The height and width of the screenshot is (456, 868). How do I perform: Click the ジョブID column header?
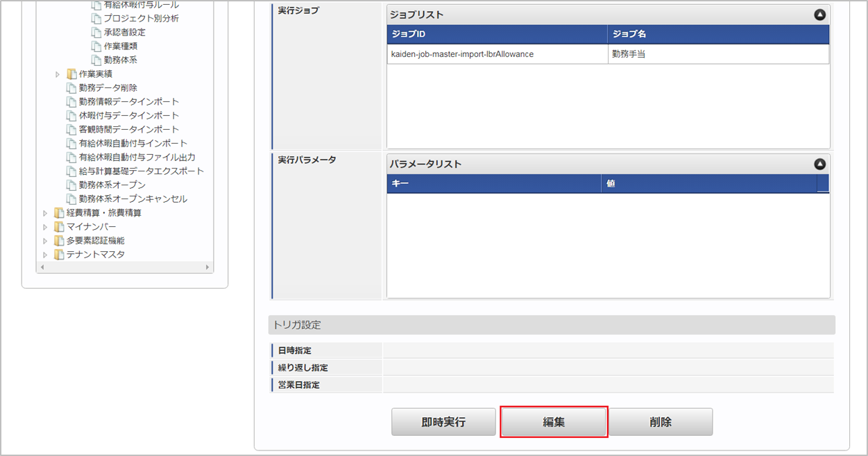click(497, 34)
